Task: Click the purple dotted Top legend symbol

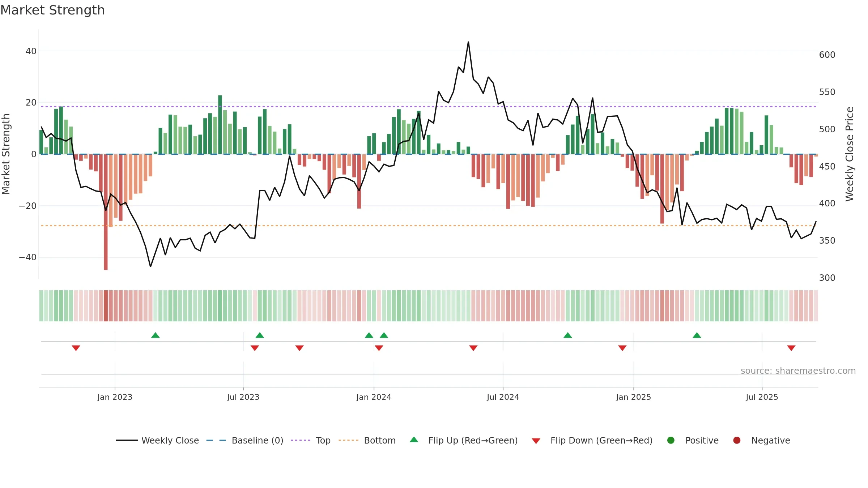Action: (x=301, y=440)
